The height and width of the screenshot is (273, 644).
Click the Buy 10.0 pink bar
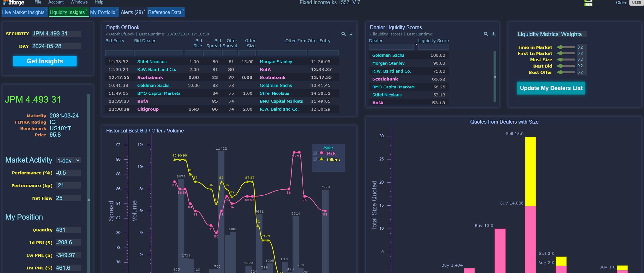pos(500,251)
